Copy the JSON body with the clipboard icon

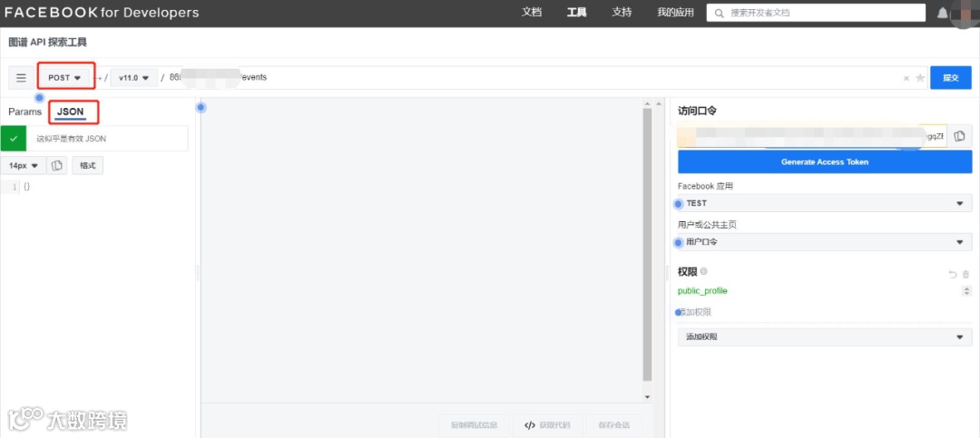(x=57, y=166)
